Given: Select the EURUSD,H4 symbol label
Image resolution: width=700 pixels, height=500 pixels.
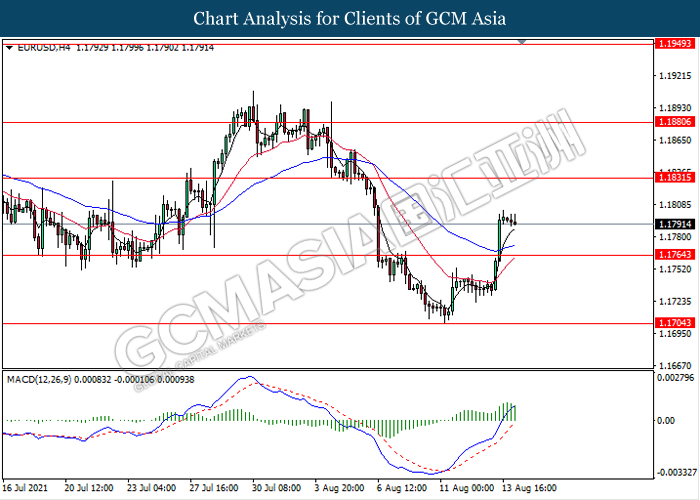Looking at the screenshot, I should pos(42,46).
